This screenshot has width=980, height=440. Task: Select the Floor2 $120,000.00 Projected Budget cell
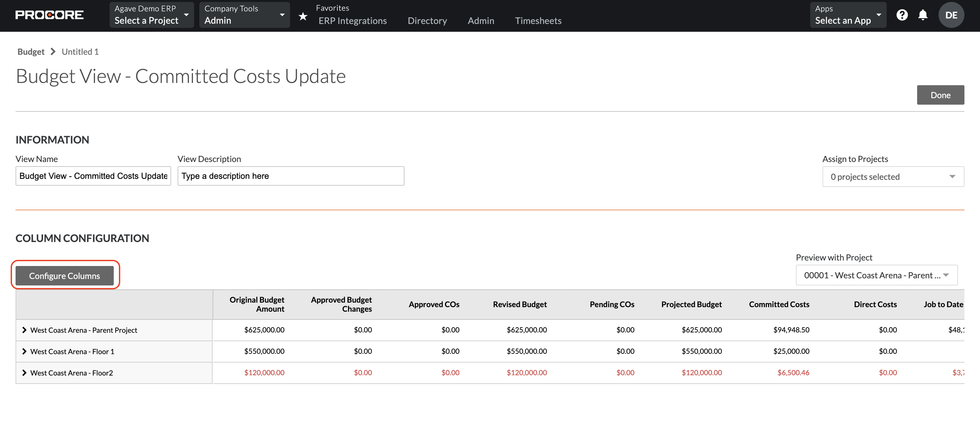702,372
